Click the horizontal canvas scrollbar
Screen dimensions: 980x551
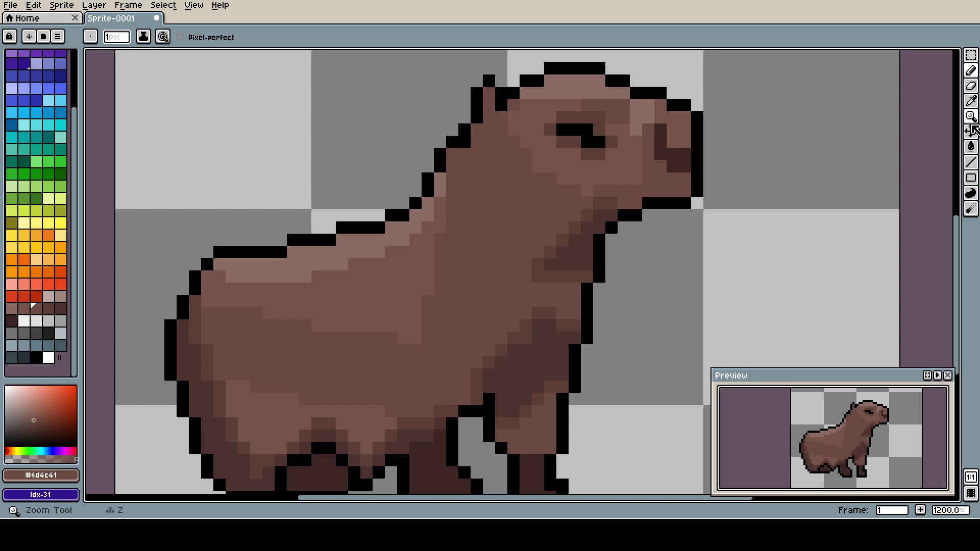click(x=525, y=497)
